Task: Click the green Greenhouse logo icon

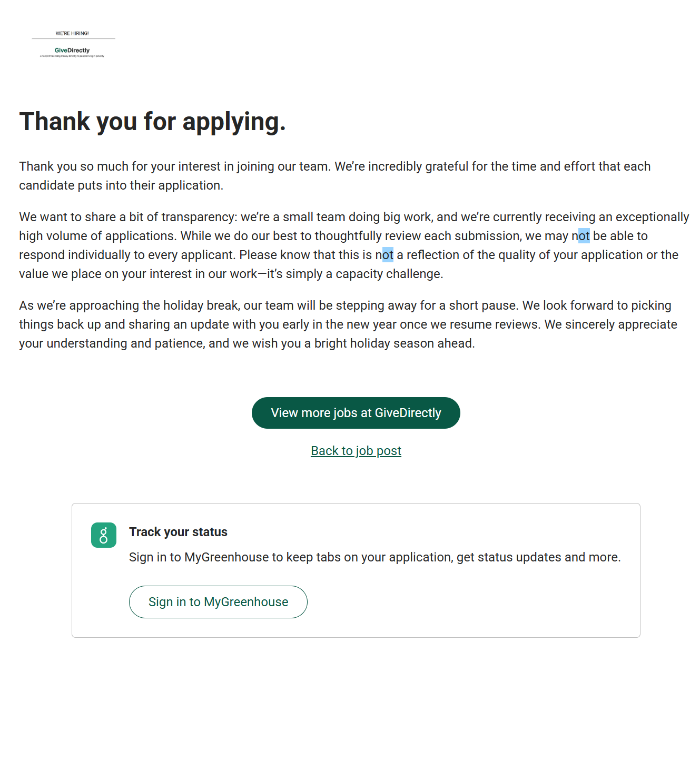Action: 104,535
